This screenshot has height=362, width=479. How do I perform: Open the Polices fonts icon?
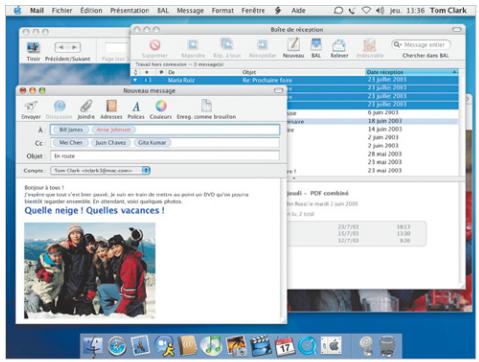[136, 107]
